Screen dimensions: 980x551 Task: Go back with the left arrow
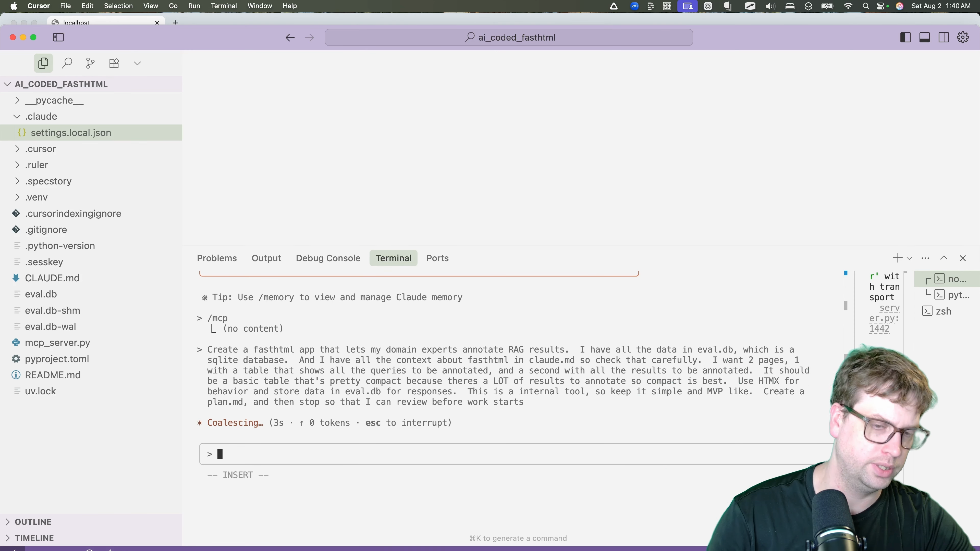coord(290,37)
